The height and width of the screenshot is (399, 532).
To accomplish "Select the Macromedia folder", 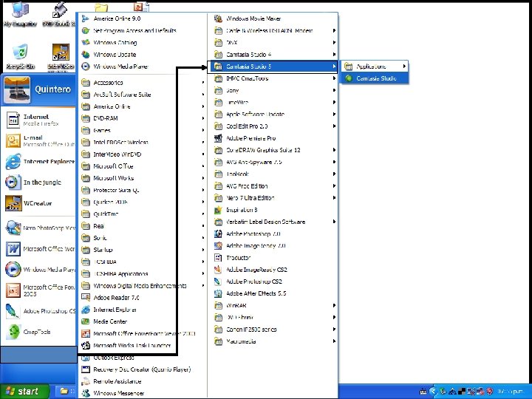I will (275, 341).
